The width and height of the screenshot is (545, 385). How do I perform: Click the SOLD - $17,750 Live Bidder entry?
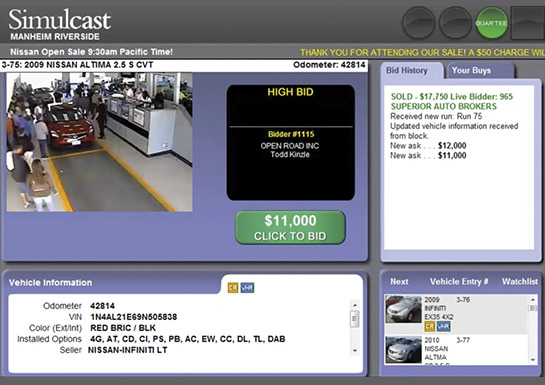coord(452,101)
